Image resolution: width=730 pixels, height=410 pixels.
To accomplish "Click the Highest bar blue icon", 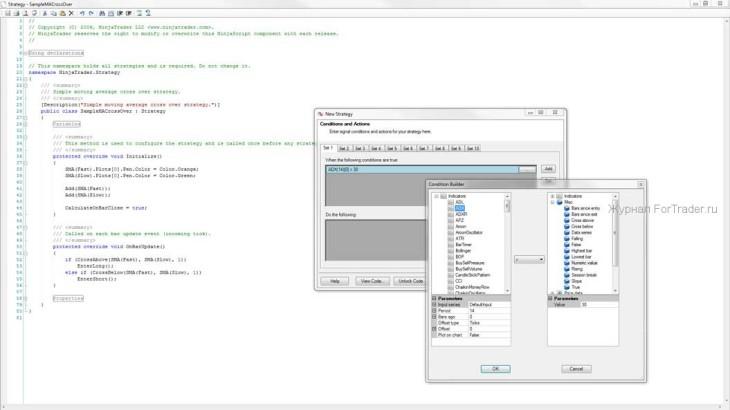I will click(567, 251).
